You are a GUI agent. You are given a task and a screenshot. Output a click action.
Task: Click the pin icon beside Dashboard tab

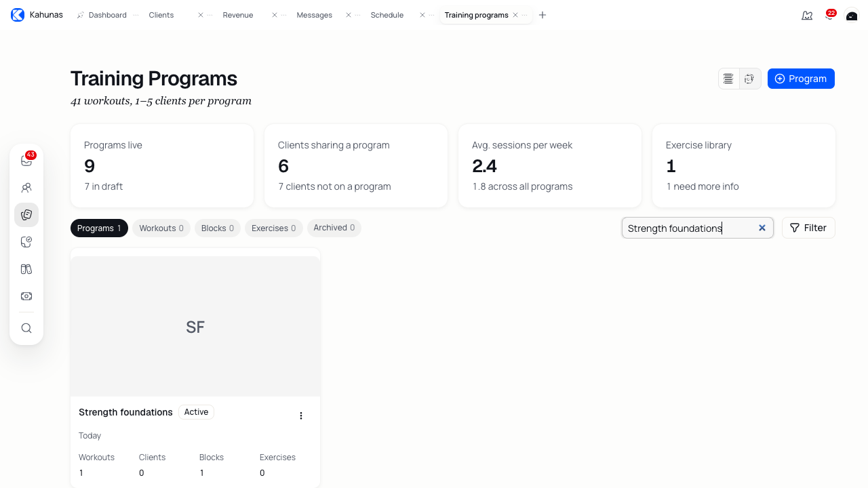(81, 15)
